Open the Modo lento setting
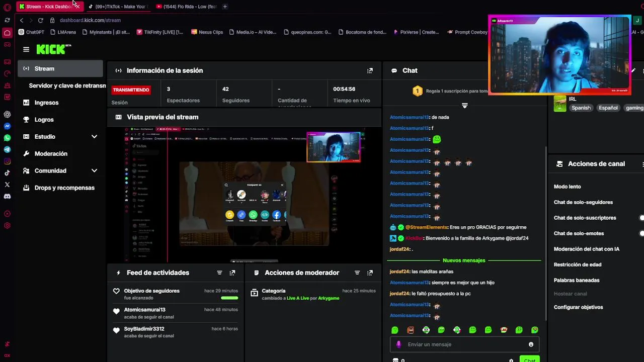The width and height of the screenshot is (644, 362). pyautogui.click(x=567, y=187)
